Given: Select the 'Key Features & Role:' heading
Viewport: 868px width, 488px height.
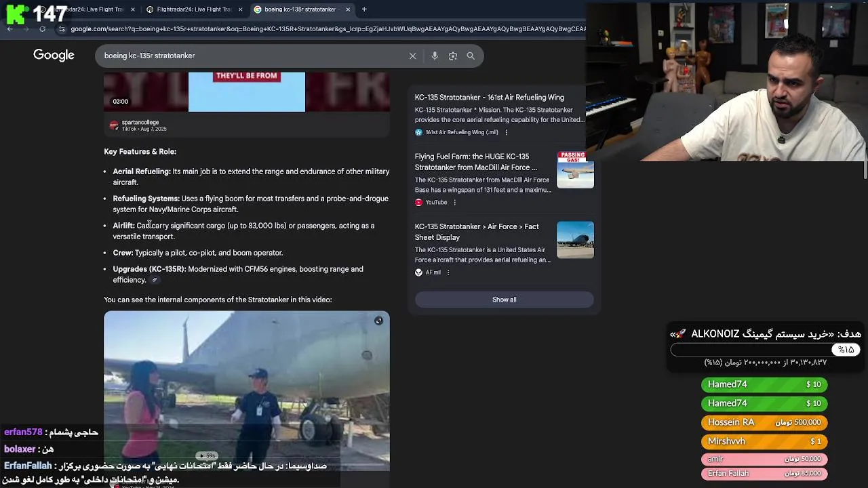Looking at the screenshot, I should 140,152.
